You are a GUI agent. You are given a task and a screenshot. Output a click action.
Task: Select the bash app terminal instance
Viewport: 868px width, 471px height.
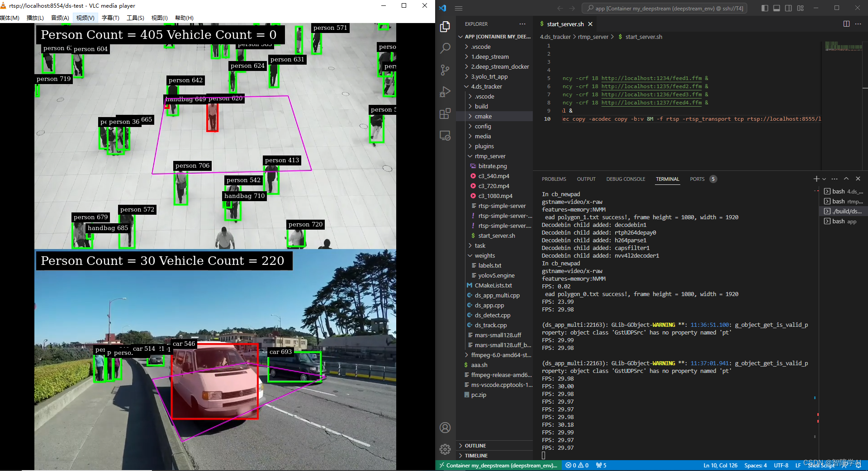pyautogui.click(x=844, y=221)
